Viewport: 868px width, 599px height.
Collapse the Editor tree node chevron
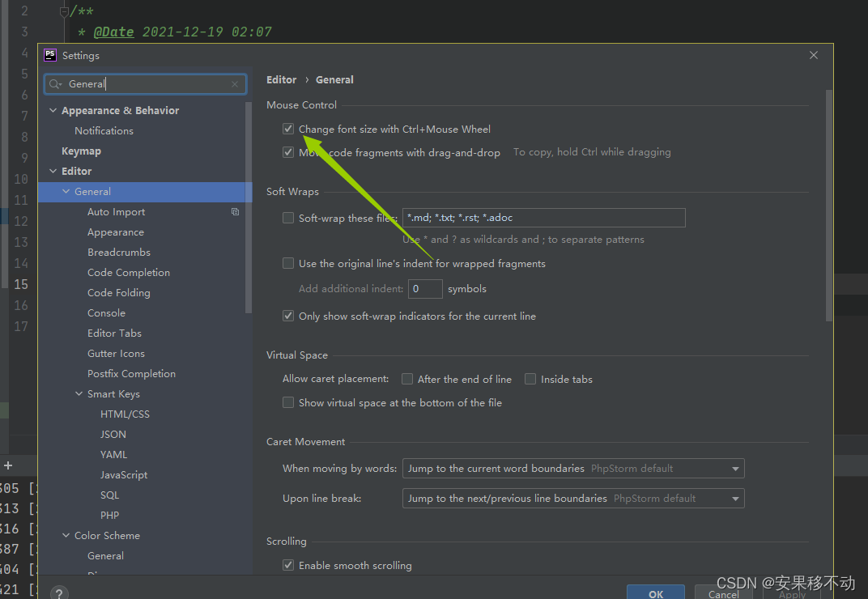pos(53,171)
